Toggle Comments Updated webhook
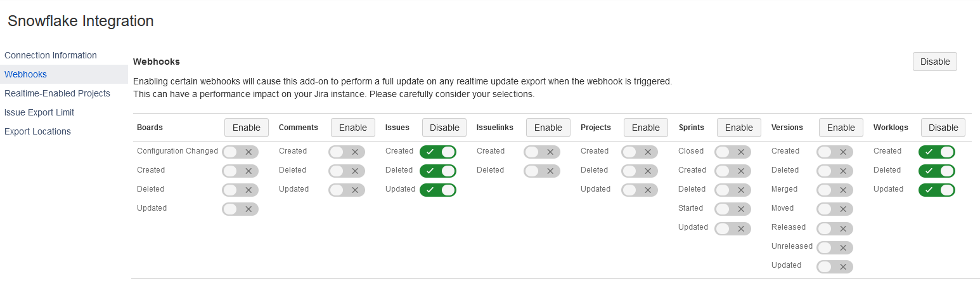The image size is (980, 283). [x=347, y=190]
